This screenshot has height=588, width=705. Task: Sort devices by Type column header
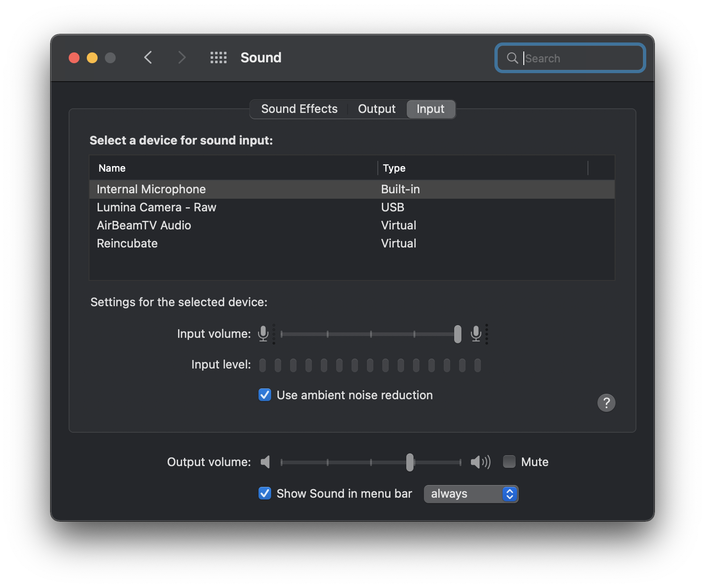483,168
